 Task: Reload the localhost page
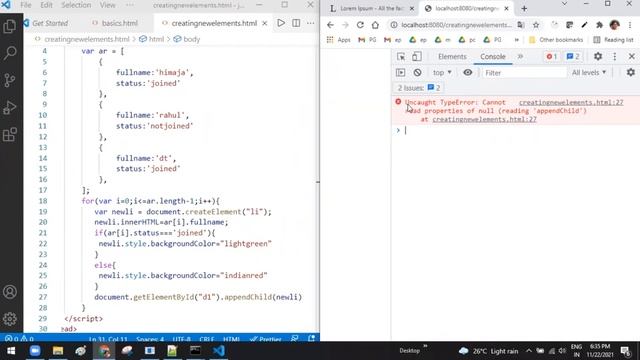[x=360, y=25]
